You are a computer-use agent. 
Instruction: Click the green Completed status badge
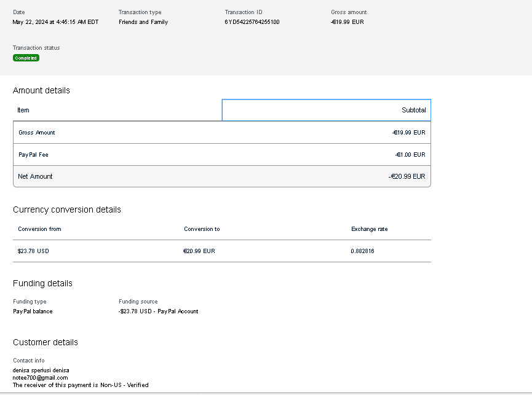point(26,58)
